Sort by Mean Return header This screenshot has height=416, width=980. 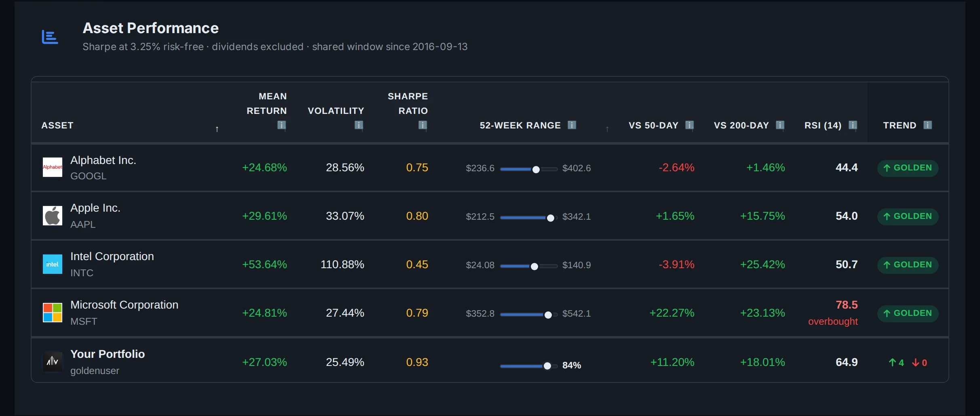point(267,103)
